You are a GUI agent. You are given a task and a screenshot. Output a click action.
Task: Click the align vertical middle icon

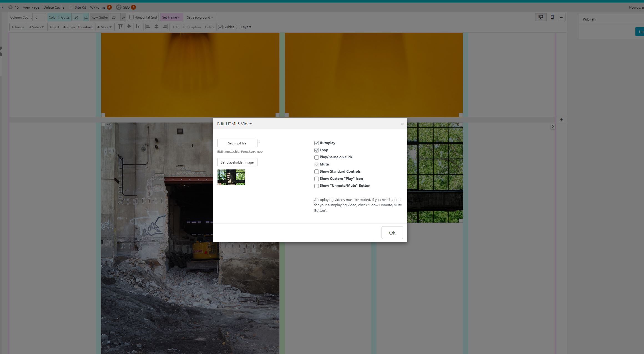point(129,27)
